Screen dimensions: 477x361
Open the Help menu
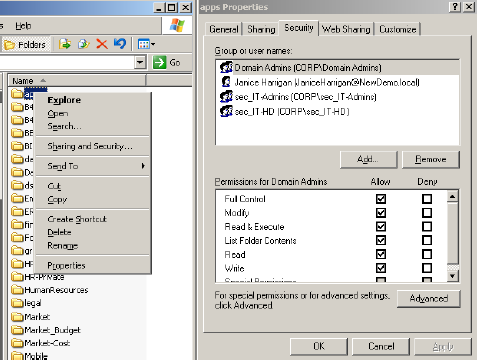tap(23, 26)
